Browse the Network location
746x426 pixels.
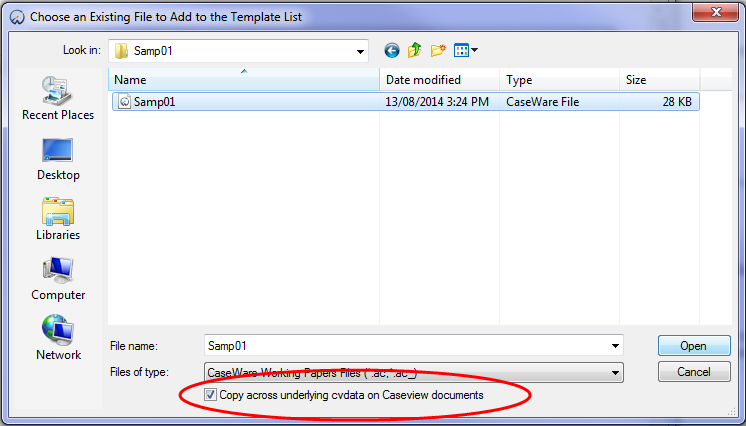(x=58, y=338)
